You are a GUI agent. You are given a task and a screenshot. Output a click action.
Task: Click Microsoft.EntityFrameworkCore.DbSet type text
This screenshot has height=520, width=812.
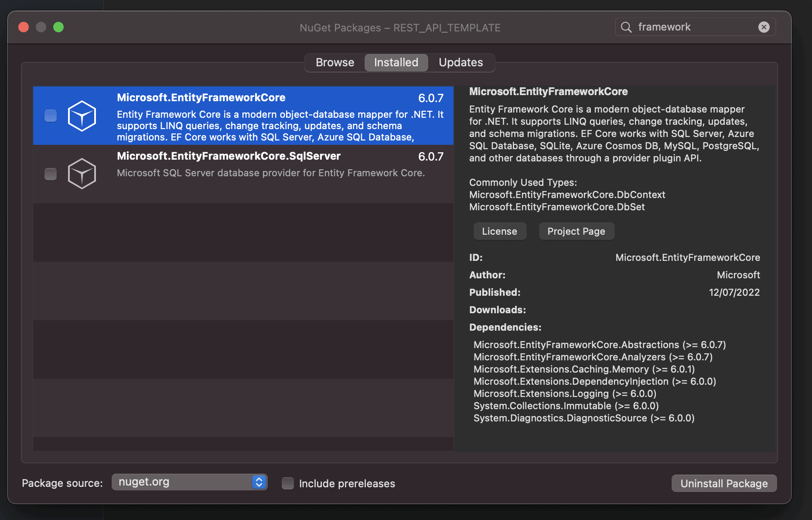(557, 207)
